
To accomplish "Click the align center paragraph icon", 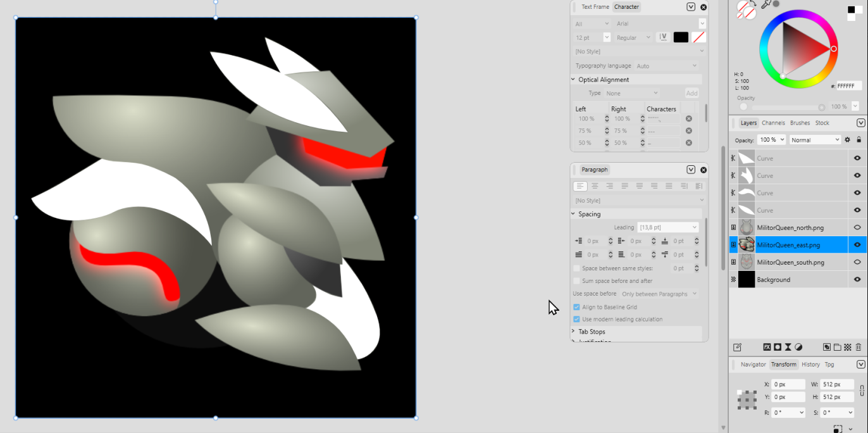I will [x=595, y=186].
